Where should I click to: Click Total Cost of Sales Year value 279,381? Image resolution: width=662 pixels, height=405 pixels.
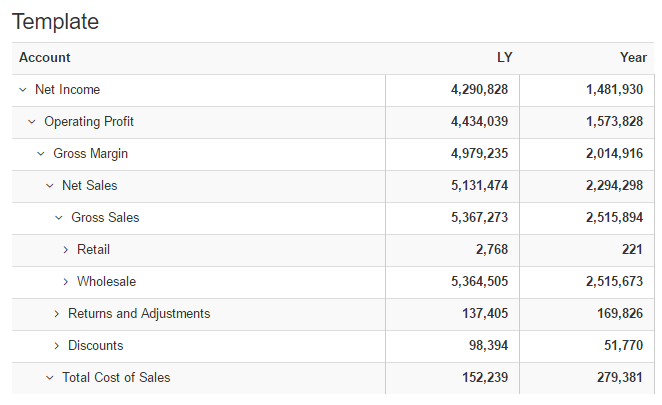coord(622,378)
